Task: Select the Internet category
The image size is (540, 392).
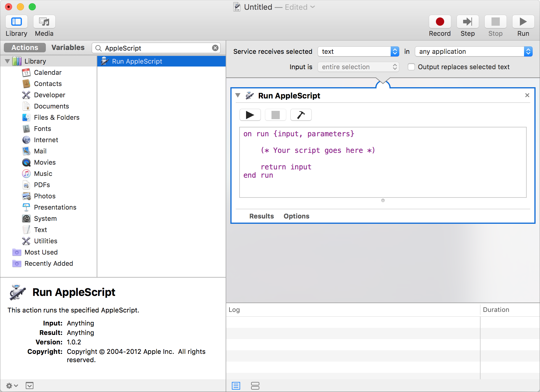Action: point(46,140)
